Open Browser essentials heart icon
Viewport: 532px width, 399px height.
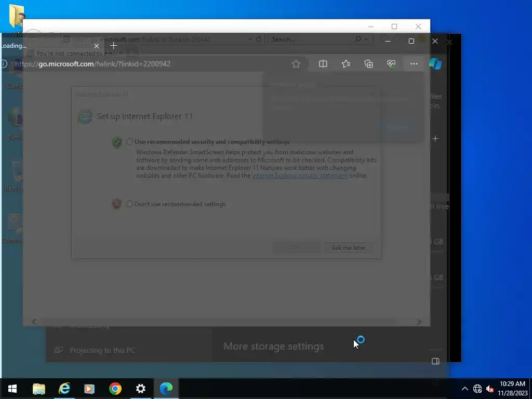point(391,64)
